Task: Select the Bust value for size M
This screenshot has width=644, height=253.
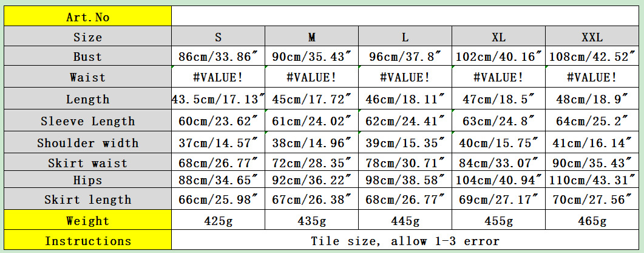Action: click(312, 57)
